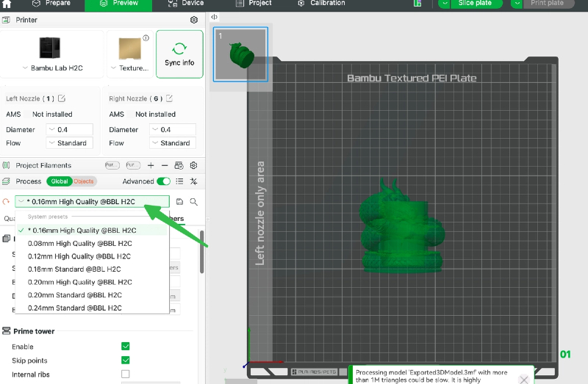Edit the Right Nozzle settings icon
Screen dimensions: 588x384
tap(170, 98)
